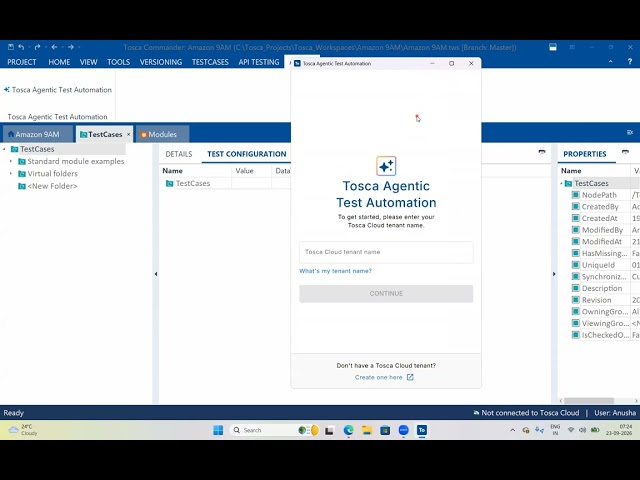The image size is (640, 480).
Task: Select the CreatedBy property row
Action: coord(600,207)
